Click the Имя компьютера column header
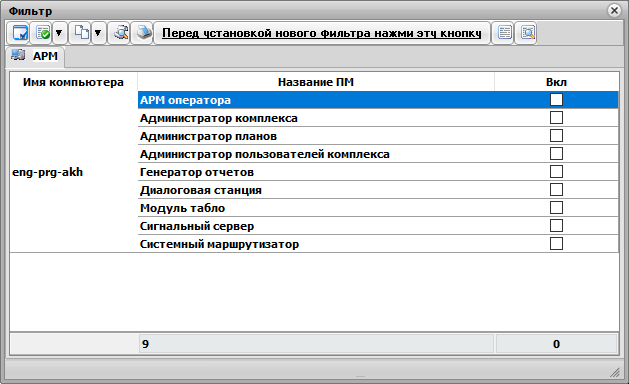 coord(73,82)
